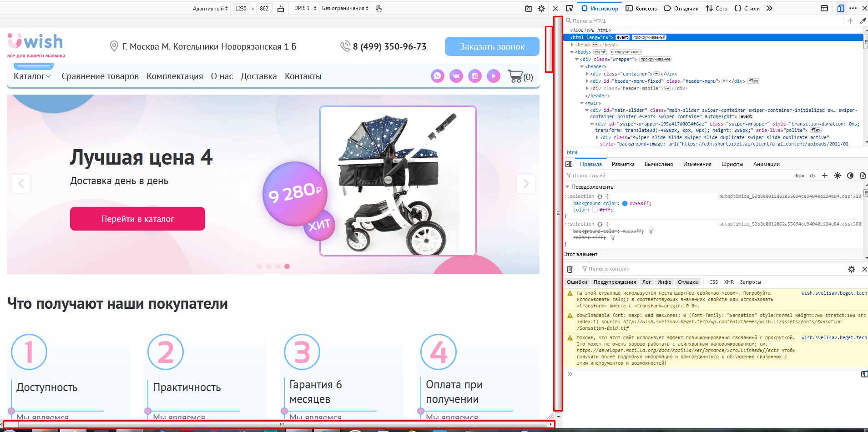
Task: Add a new CSS rule with plus icon
Action: point(825,176)
